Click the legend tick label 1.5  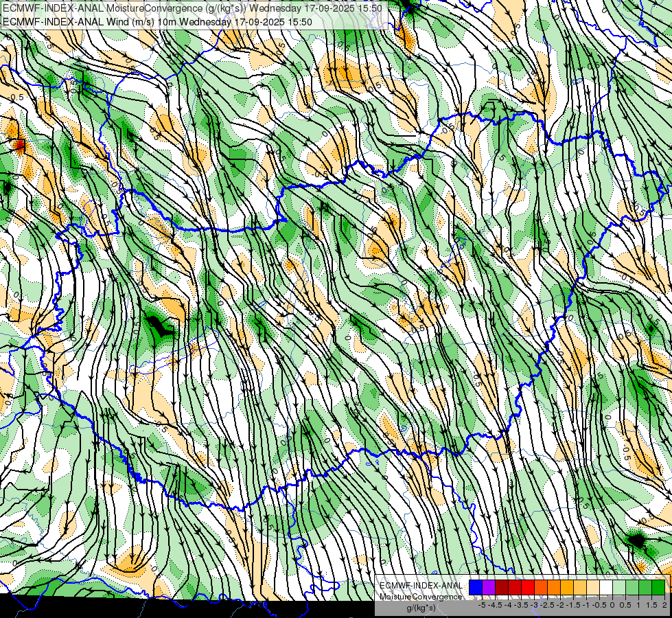(652, 605)
